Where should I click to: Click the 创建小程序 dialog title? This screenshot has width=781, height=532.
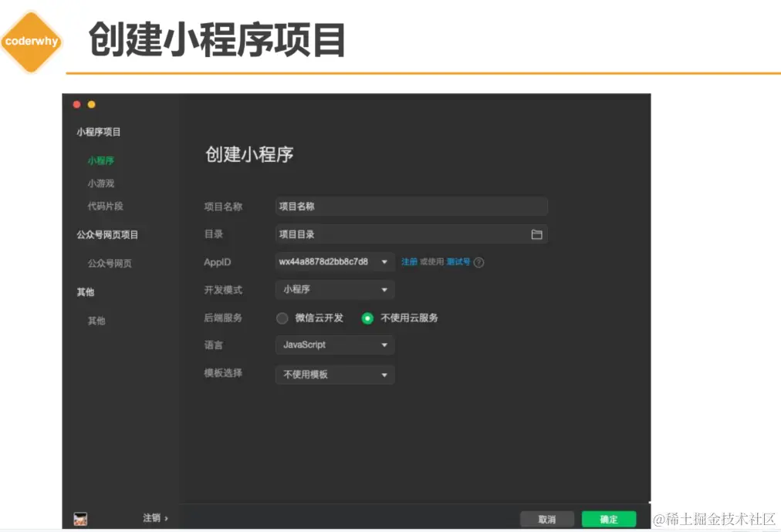(249, 154)
